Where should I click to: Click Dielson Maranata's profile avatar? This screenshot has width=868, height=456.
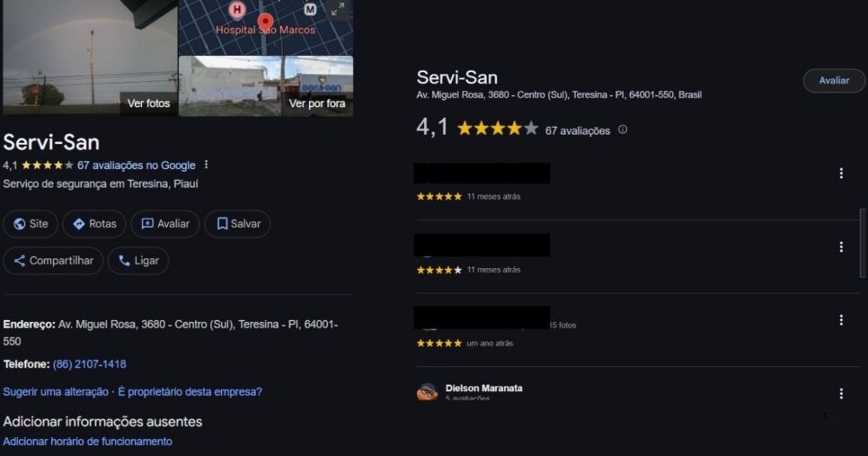click(x=427, y=392)
